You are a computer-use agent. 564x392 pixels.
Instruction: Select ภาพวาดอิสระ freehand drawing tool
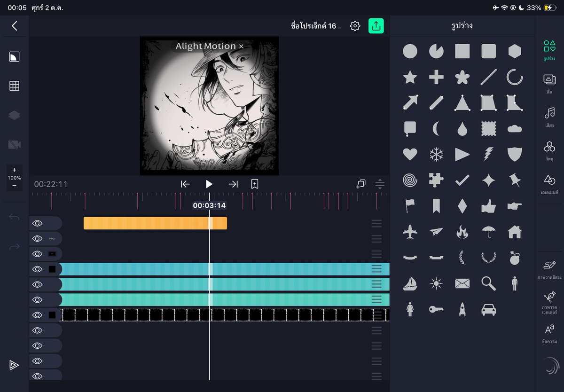click(x=549, y=270)
